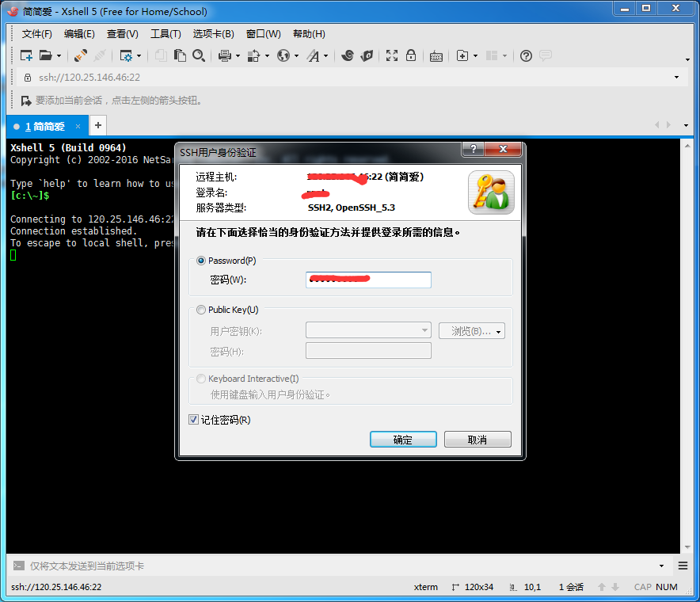Click the padlock icon in address bar
The width and height of the screenshot is (700, 602).
pos(28,78)
